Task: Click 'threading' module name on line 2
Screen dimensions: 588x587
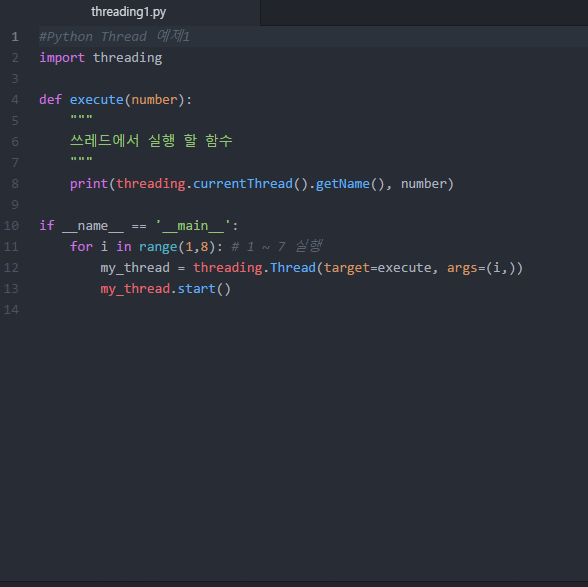Action: coord(128,58)
